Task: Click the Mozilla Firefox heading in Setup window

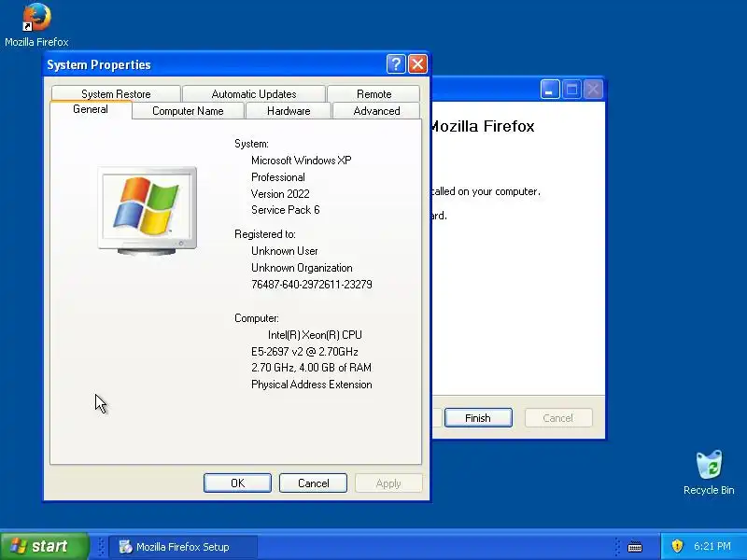Action: tap(482, 126)
